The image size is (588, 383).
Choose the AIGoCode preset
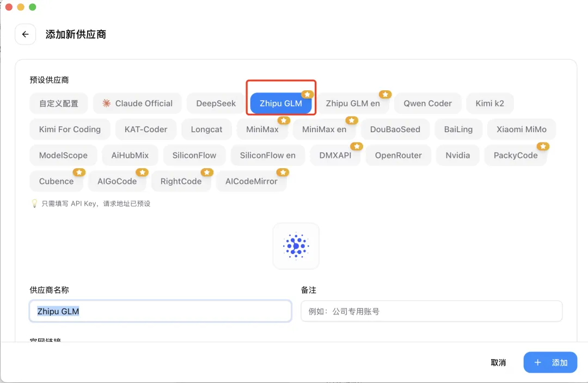(x=117, y=181)
